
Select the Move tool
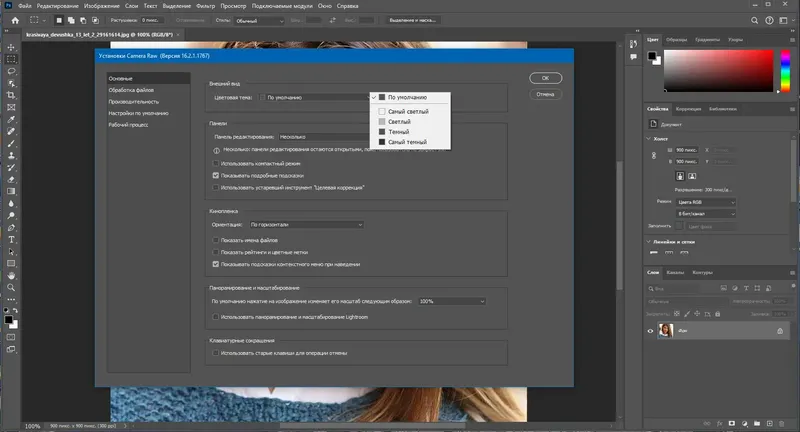click(10, 47)
